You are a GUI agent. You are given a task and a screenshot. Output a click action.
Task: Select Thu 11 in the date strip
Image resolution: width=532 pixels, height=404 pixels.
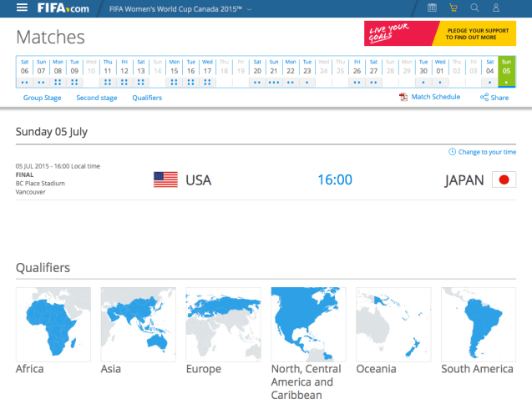108,72
